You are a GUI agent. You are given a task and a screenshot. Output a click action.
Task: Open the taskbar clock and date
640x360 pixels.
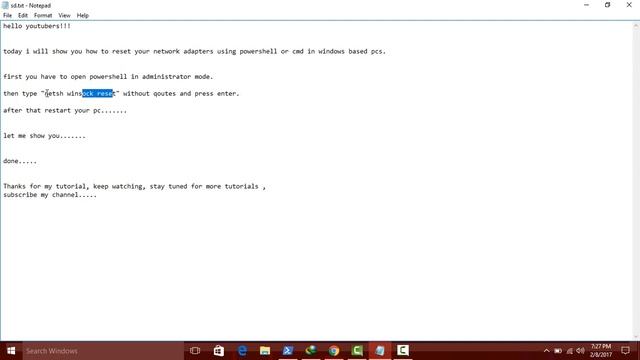tap(601, 351)
